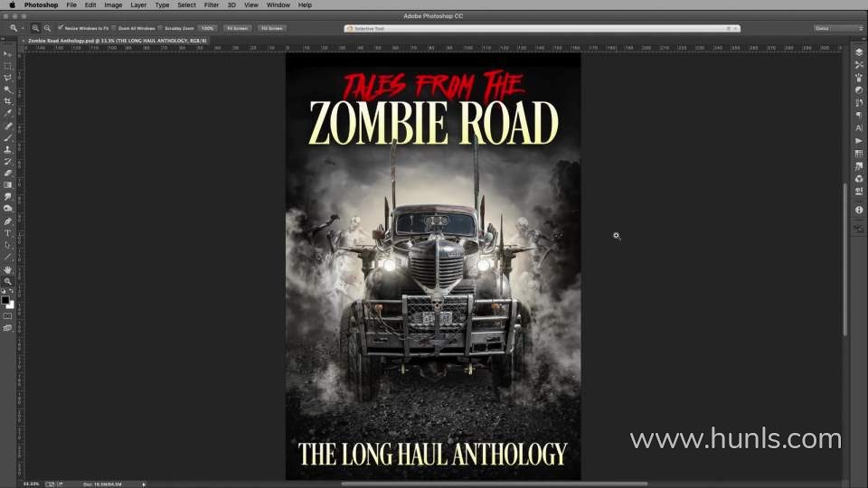Select the Crop tool
The height and width of the screenshot is (488, 868).
[x=8, y=101]
